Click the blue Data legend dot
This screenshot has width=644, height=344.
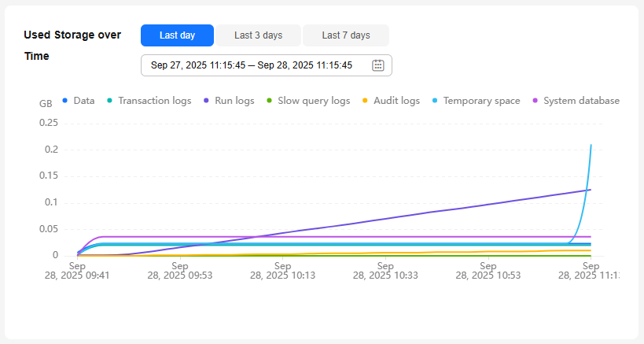pos(64,101)
